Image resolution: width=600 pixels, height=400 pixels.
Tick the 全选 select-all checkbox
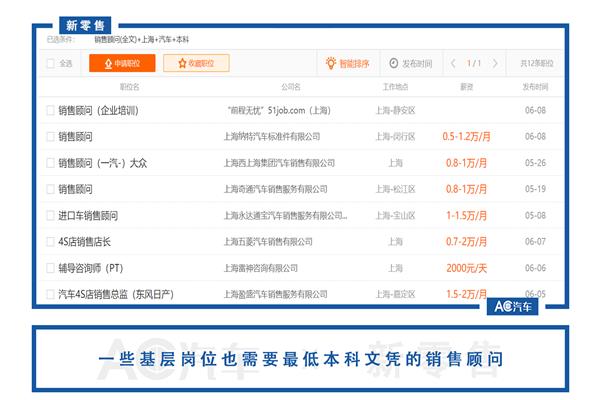point(51,63)
